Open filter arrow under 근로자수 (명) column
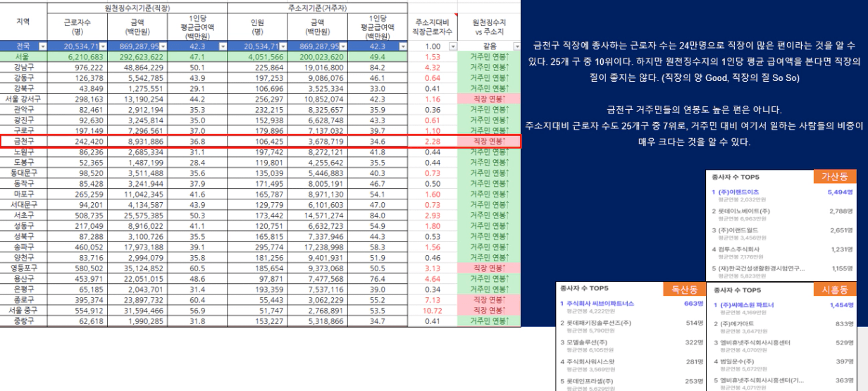868x391 pixels. pyautogui.click(x=103, y=46)
